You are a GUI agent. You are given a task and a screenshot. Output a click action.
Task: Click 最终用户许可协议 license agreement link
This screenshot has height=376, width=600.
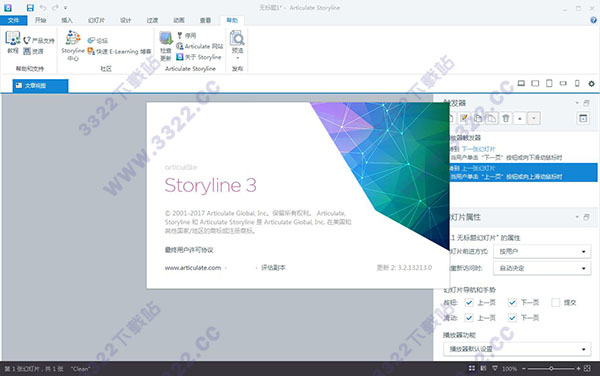[x=189, y=250]
